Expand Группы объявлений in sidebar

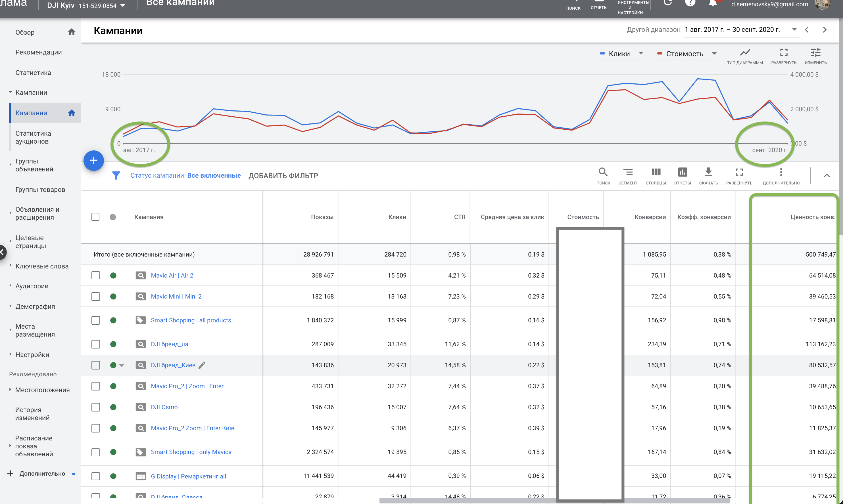pyautogui.click(x=10, y=165)
